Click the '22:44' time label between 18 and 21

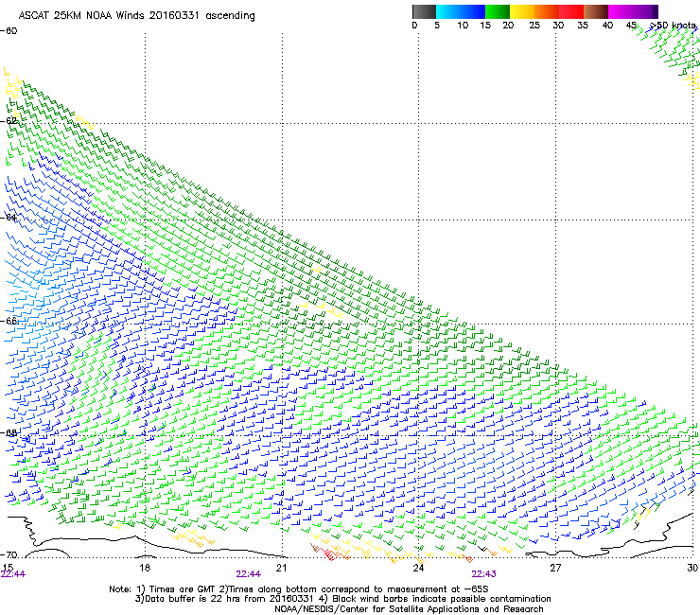pyautogui.click(x=249, y=574)
